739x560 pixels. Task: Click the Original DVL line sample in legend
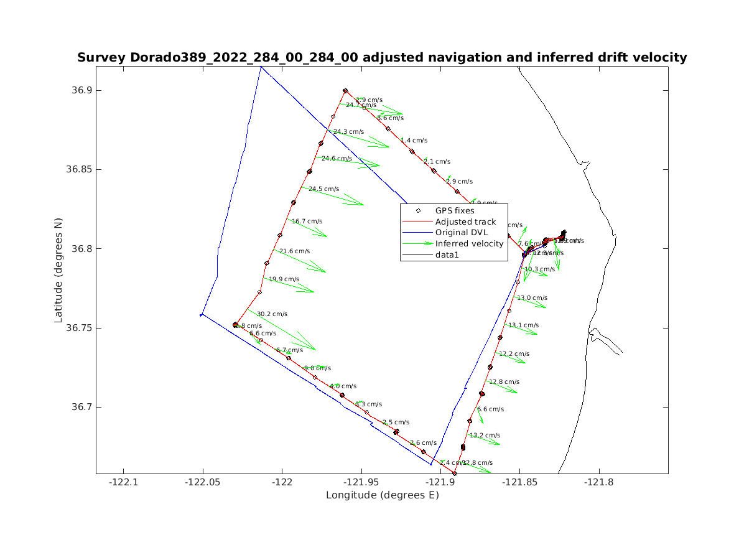(418, 233)
